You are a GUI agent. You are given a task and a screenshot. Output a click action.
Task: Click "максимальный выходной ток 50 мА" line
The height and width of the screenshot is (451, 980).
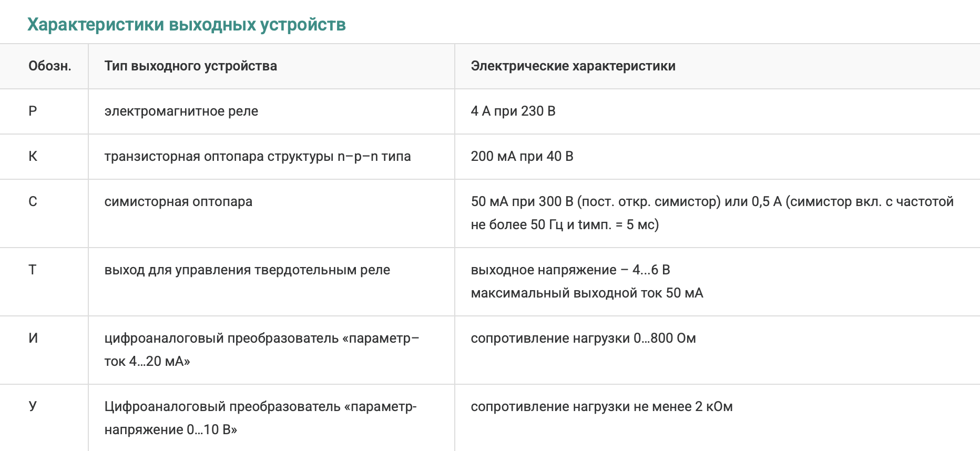click(x=587, y=293)
